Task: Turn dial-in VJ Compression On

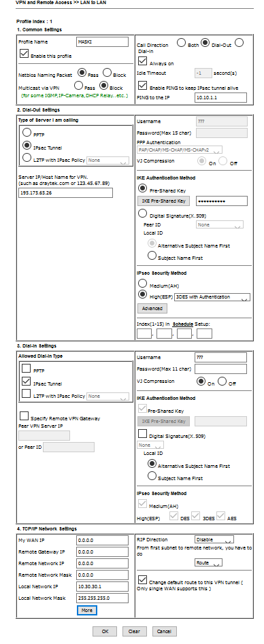Action: tap(201, 381)
